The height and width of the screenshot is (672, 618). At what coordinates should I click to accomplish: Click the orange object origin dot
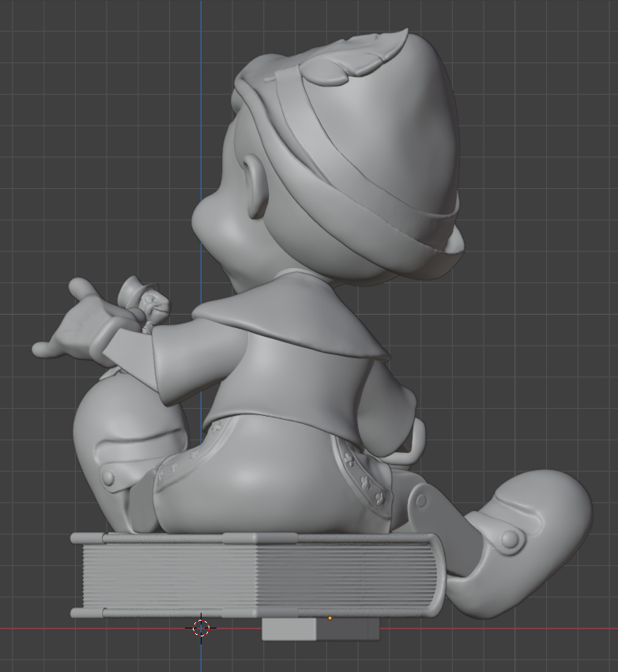330,618
